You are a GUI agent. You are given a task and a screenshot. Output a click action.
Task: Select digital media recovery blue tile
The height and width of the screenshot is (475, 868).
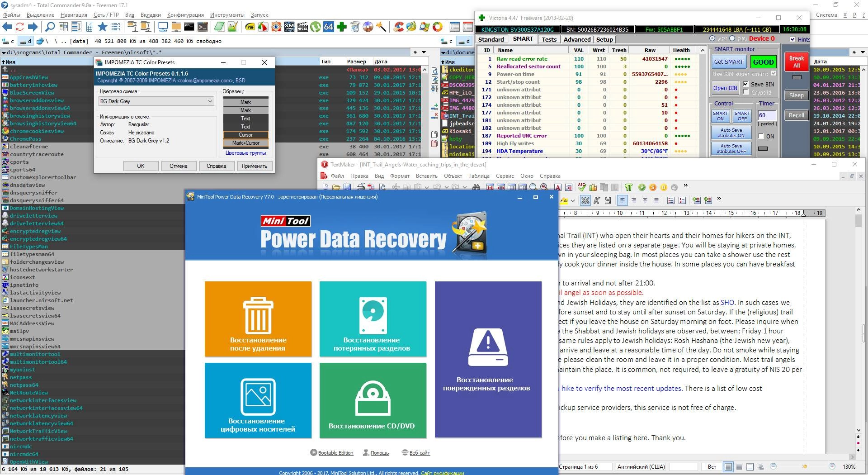(x=258, y=400)
